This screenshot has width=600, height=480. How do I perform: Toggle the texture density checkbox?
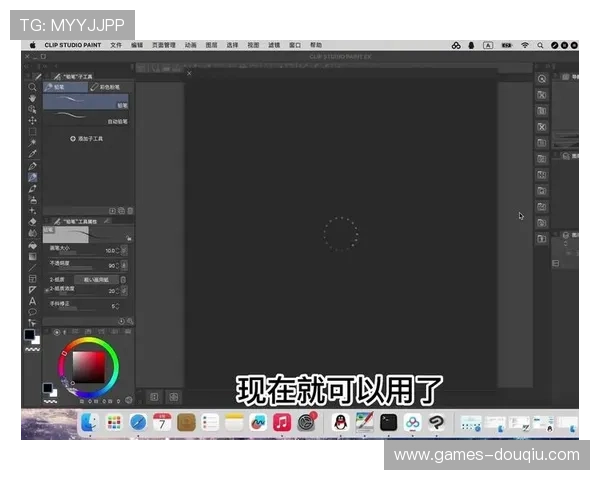47,291
